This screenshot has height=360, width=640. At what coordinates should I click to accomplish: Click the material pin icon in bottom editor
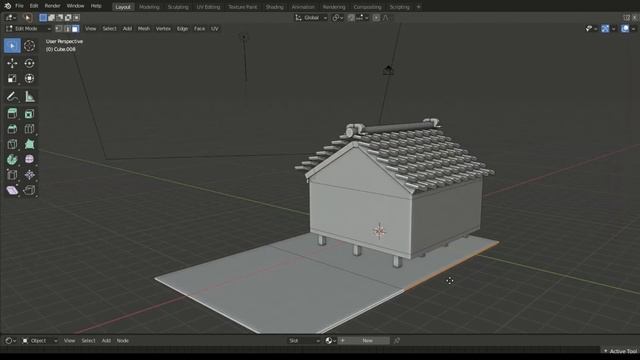click(397, 340)
